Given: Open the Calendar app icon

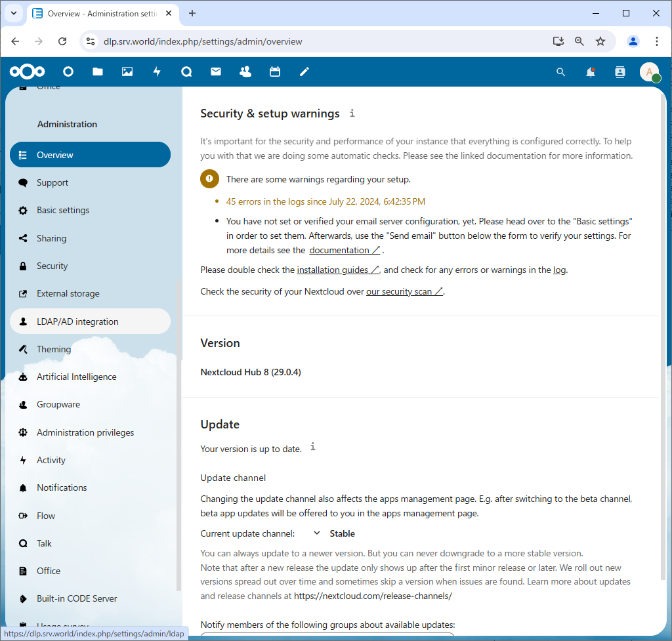Looking at the screenshot, I should coord(275,72).
